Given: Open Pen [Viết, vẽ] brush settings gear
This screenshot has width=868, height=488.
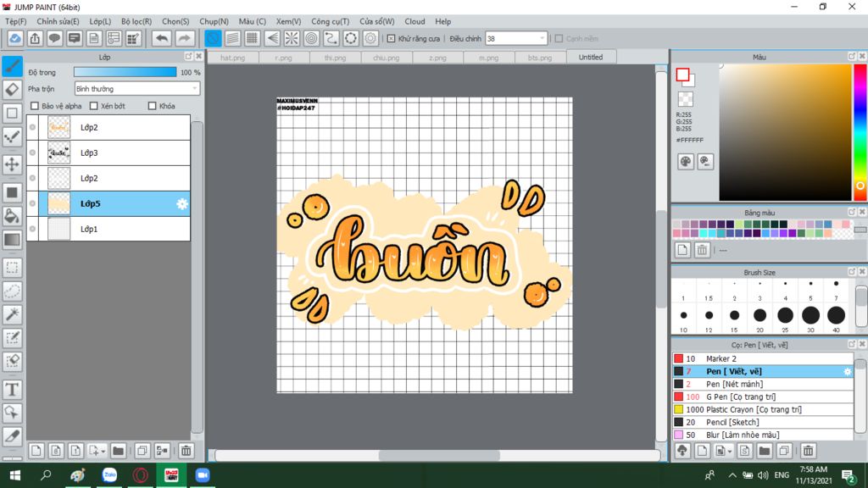Looking at the screenshot, I should [847, 372].
